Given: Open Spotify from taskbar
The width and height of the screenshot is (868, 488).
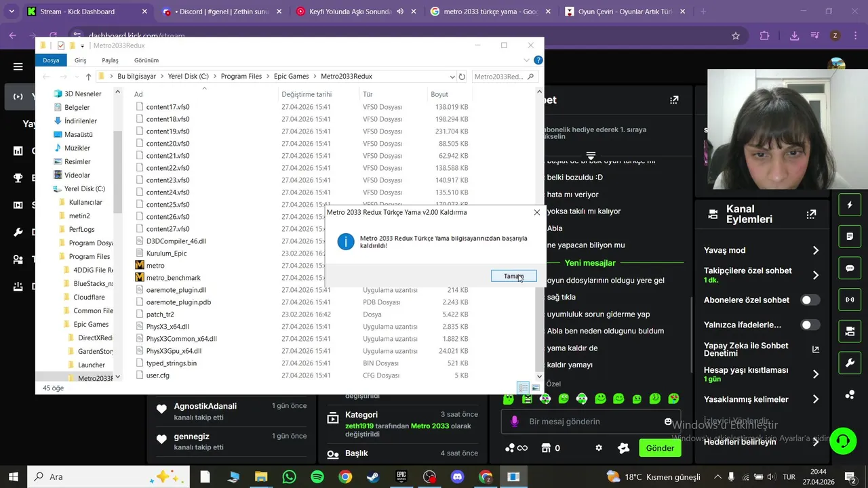Looking at the screenshot, I should [x=317, y=476].
